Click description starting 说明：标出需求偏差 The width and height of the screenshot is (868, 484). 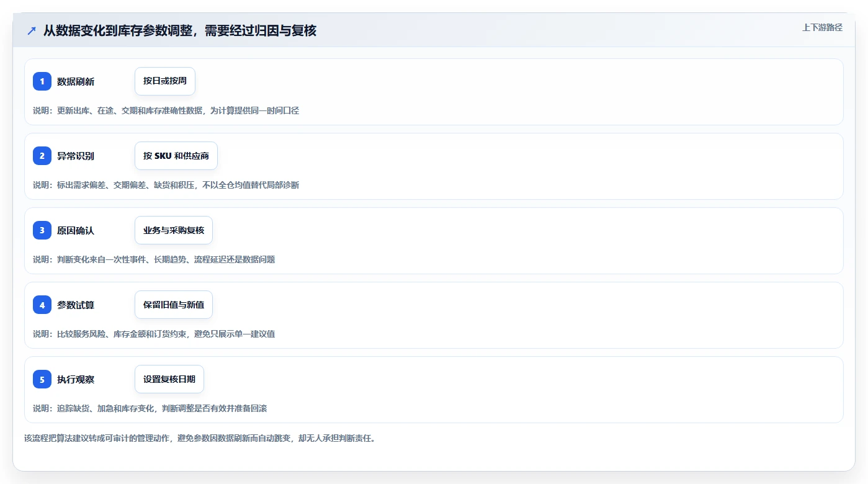pyautogui.click(x=166, y=185)
